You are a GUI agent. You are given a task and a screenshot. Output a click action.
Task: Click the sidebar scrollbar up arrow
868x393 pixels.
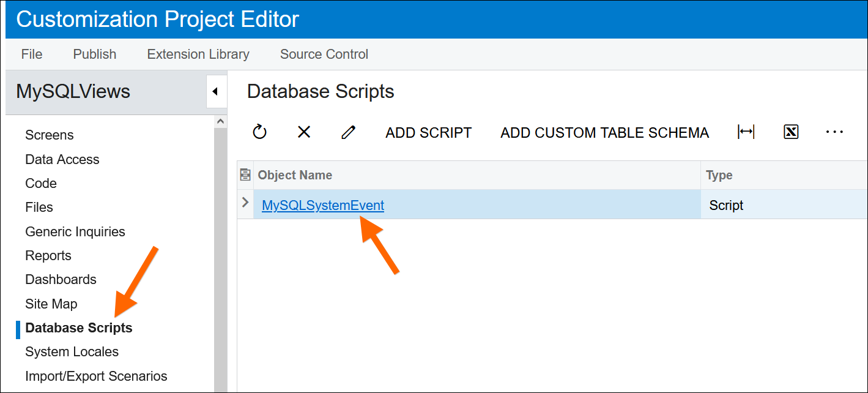click(x=221, y=120)
